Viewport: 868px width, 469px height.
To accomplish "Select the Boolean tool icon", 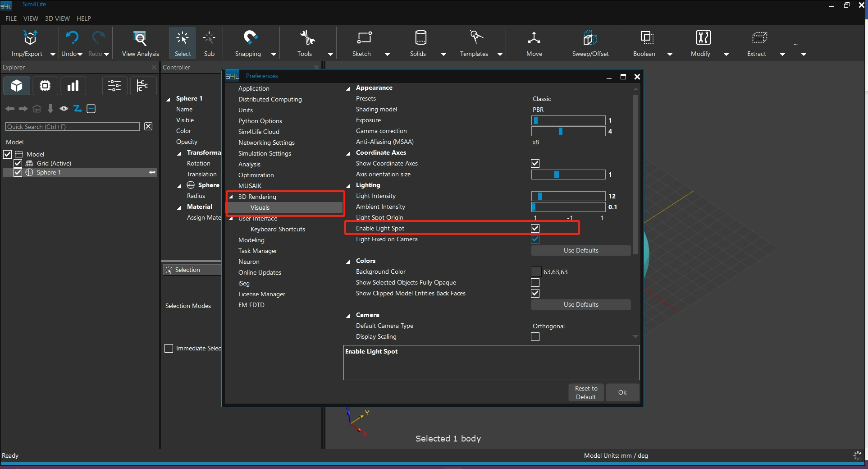I will (x=647, y=39).
